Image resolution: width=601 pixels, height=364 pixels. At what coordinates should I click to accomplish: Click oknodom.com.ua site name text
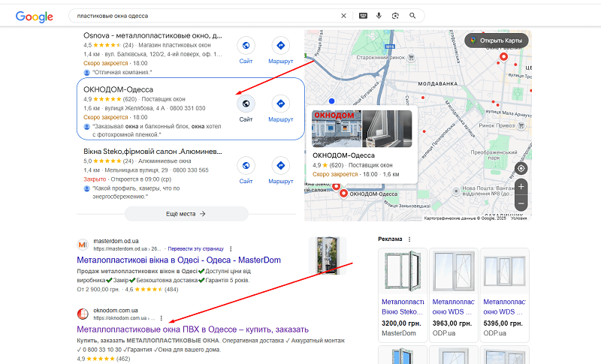point(116,311)
